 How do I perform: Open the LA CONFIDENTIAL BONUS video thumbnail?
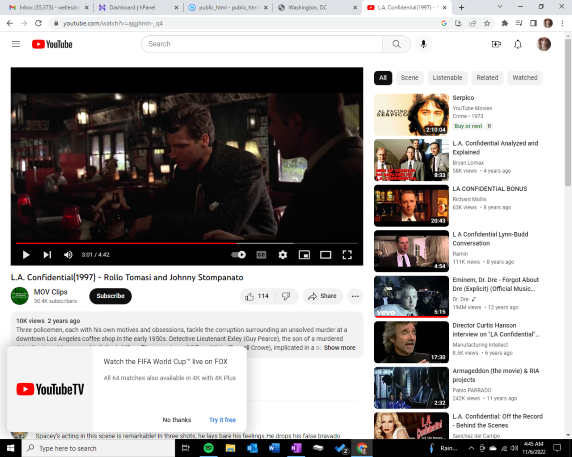click(x=411, y=206)
